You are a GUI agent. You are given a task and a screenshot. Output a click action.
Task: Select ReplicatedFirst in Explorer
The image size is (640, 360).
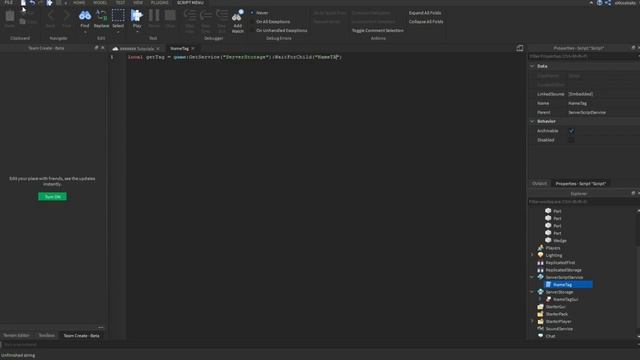pos(556,262)
